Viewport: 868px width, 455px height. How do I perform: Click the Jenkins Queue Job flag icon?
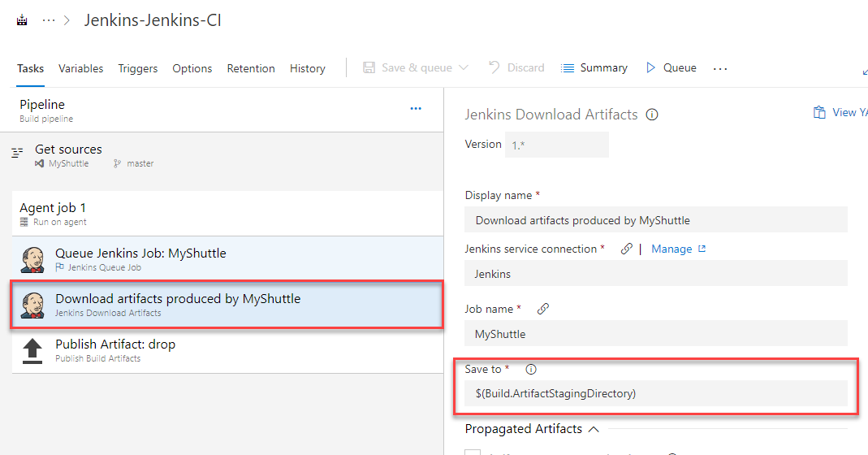tap(60, 267)
